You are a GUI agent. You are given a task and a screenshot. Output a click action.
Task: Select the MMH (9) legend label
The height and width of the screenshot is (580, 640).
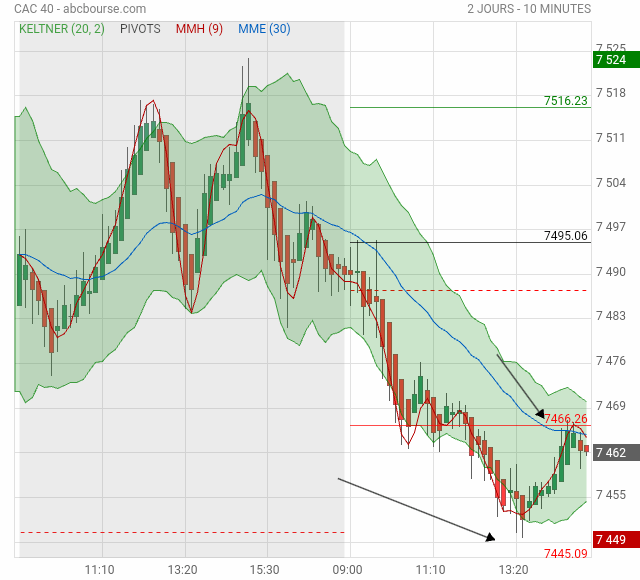(199, 29)
